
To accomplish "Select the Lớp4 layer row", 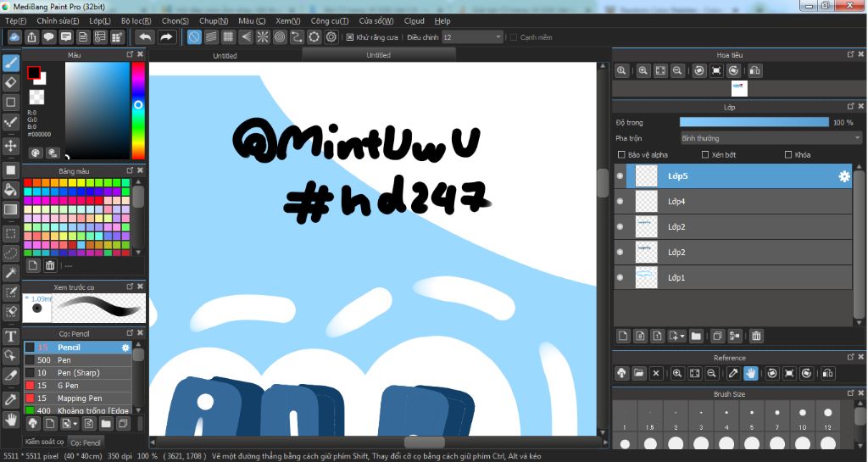I will (733, 202).
